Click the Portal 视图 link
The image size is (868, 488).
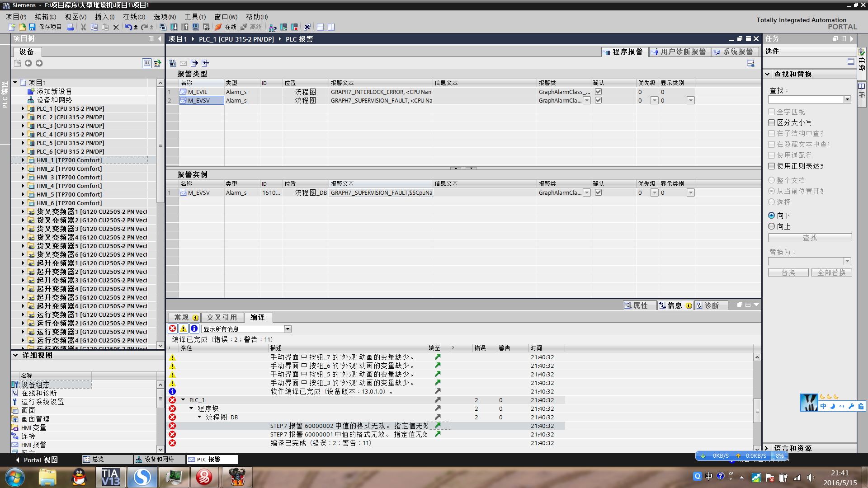pyautogui.click(x=37, y=460)
